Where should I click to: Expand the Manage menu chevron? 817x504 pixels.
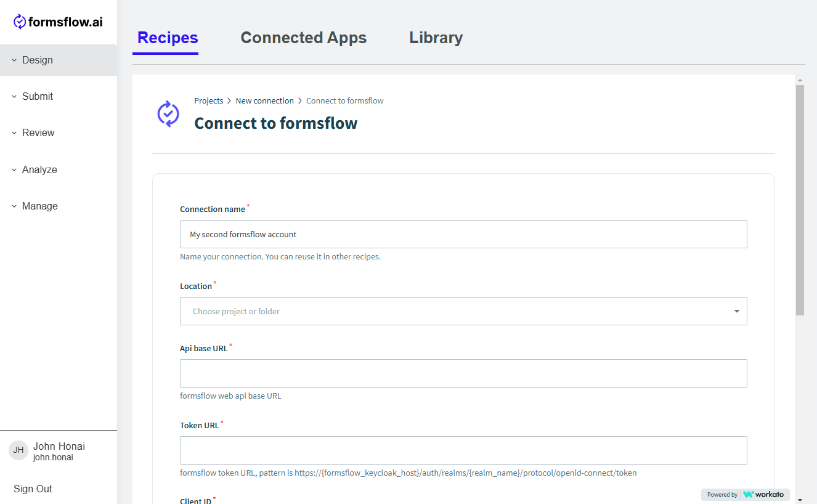pyautogui.click(x=14, y=206)
